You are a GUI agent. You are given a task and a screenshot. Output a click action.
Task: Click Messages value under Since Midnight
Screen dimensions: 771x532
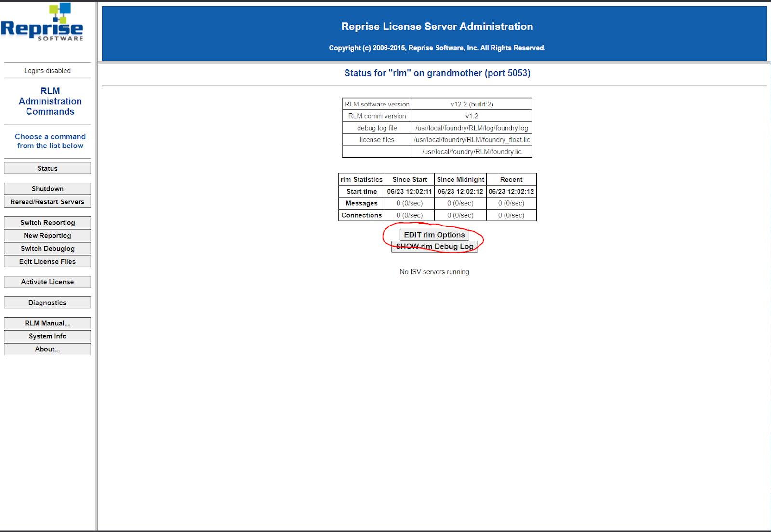click(x=460, y=203)
